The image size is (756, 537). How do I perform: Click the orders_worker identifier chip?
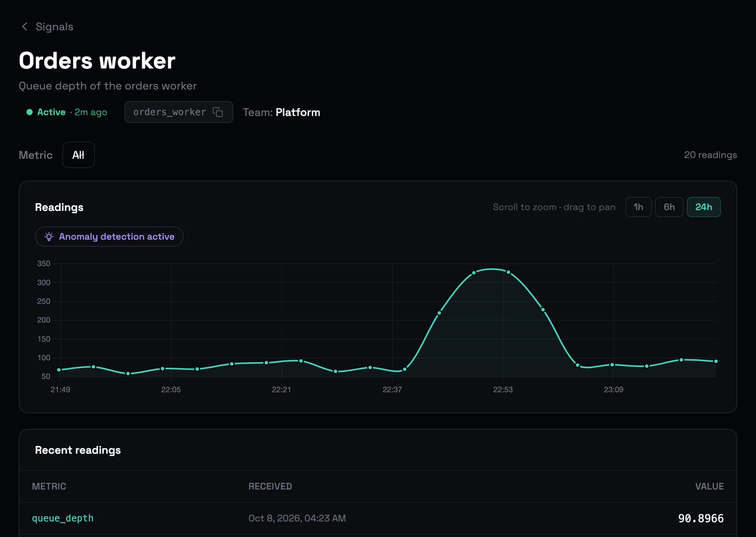coord(179,112)
